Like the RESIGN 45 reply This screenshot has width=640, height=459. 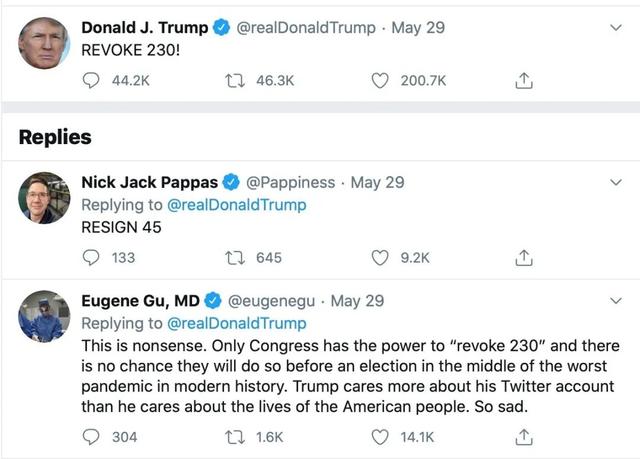pyautogui.click(x=380, y=257)
